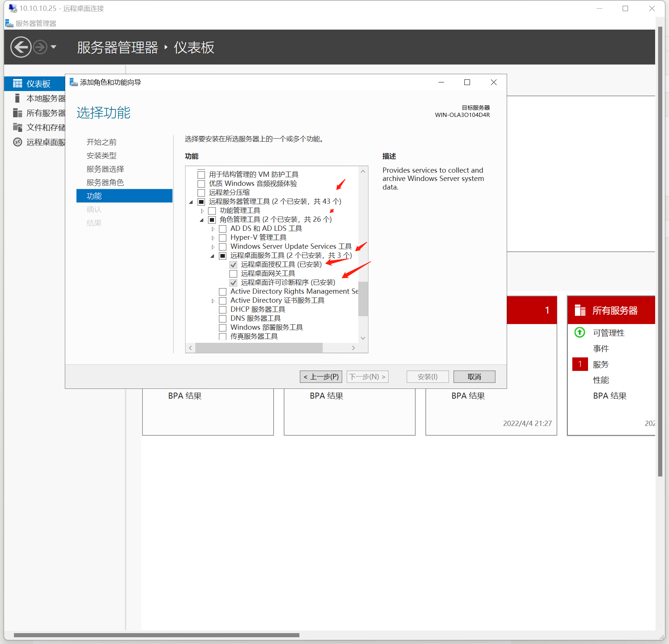Open 远程桌面服务 via its sidebar icon
669x644 pixels.
point(18,142)
